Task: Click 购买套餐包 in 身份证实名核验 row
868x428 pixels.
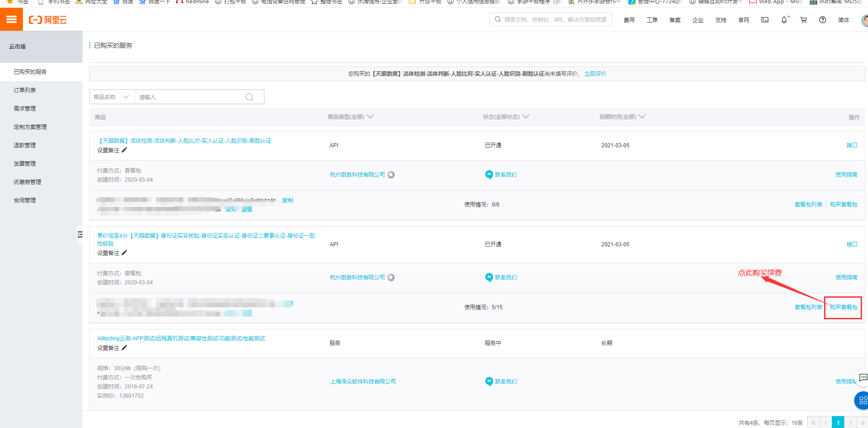Action: [844, 307]
